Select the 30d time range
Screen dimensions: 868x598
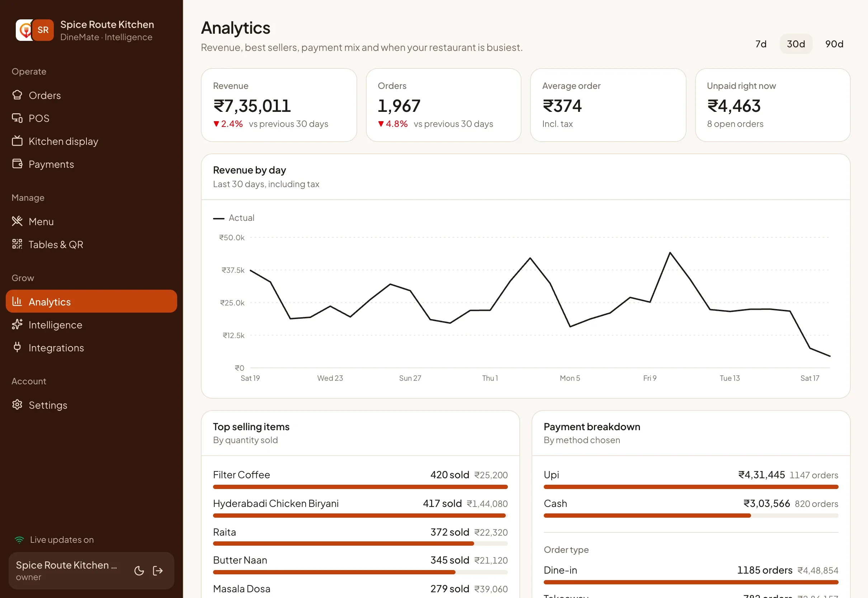[796, 44]
